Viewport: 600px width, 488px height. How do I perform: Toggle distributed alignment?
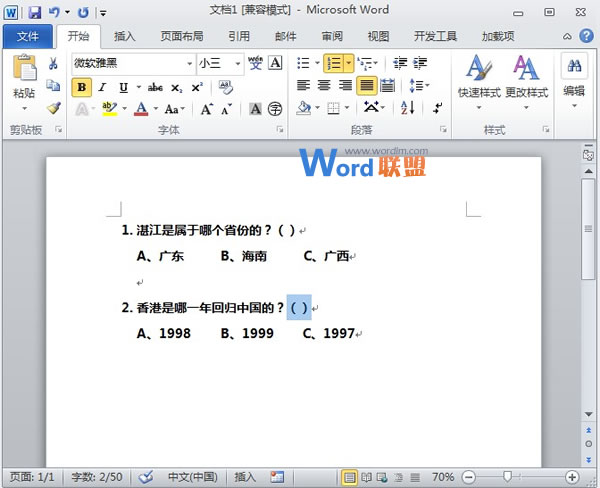pyautogui.click(x=387, y=85)
